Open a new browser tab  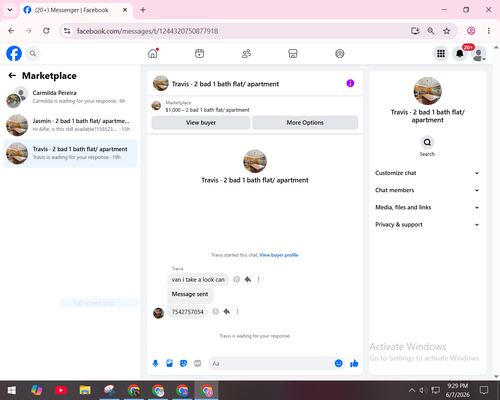pos(143,10)
